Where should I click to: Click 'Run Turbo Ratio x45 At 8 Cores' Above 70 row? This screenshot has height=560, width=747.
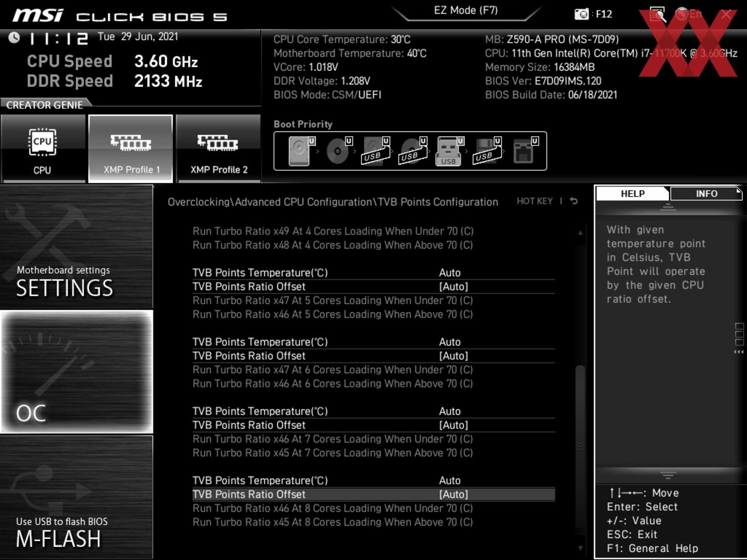(333, 522)
